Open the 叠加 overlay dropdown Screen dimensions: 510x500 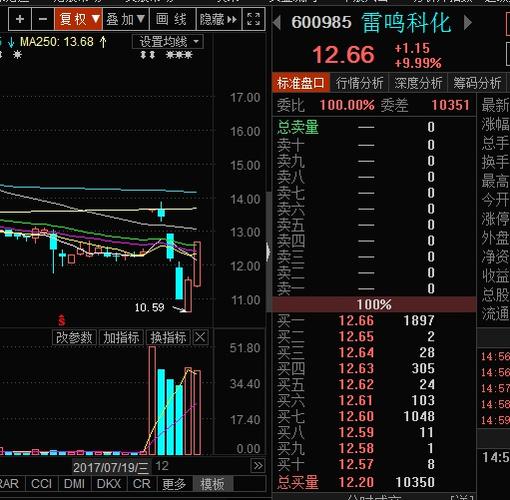[x=126, y=19]
